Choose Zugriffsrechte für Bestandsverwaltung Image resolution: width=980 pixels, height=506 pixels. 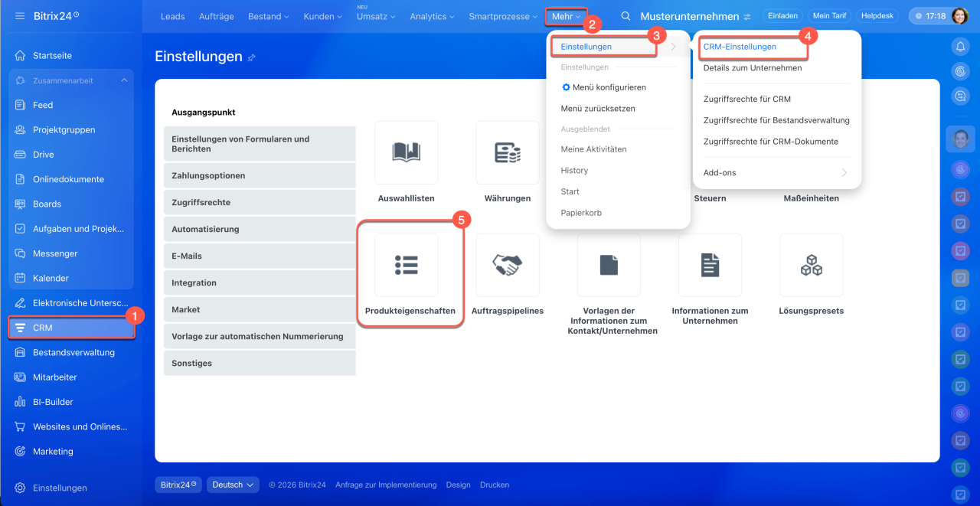pos(776,120)
